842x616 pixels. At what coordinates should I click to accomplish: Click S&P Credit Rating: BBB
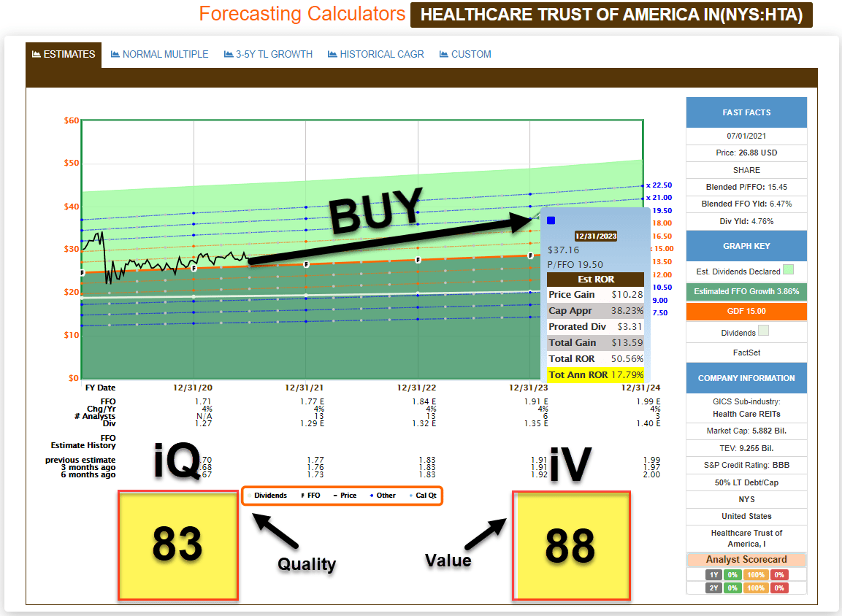[x=746, y=465]
